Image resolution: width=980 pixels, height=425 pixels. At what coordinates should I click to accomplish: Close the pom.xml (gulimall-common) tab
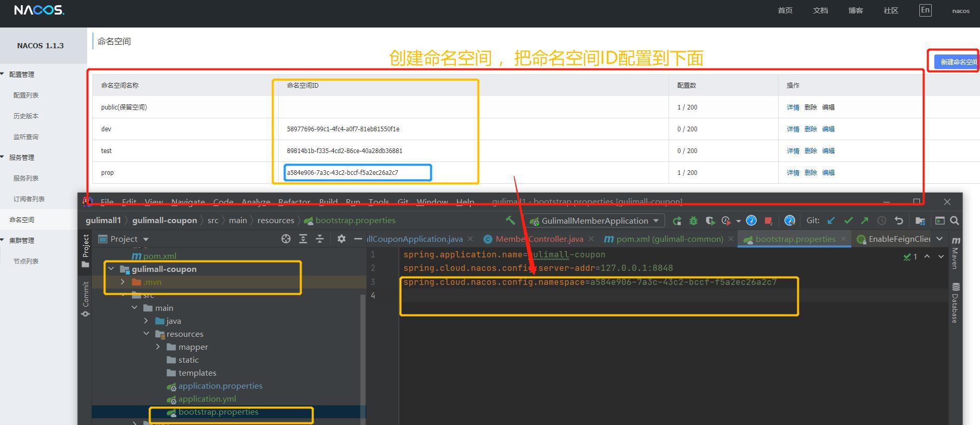731,239
